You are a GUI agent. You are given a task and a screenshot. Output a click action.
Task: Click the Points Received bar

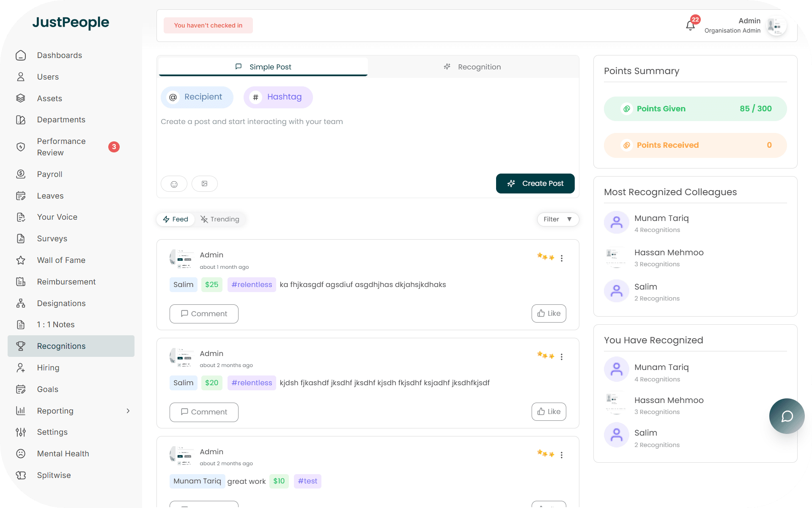pos(695,145)
